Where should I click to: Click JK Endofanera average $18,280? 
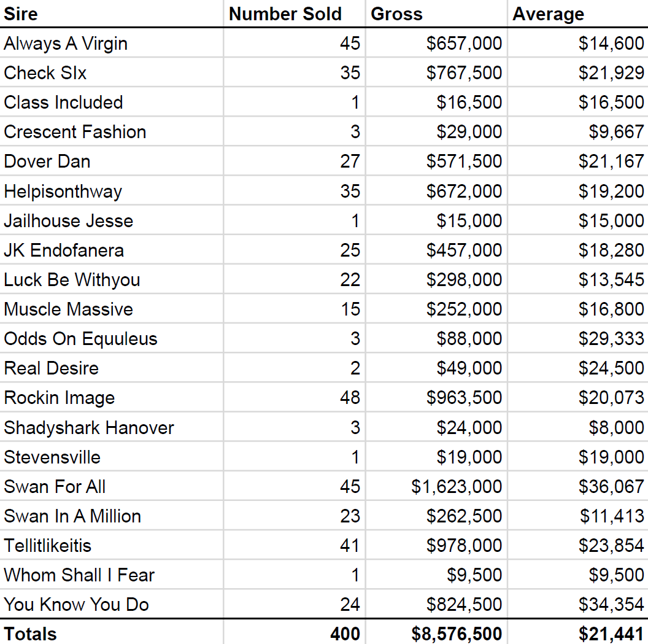[x=578, y=250]
